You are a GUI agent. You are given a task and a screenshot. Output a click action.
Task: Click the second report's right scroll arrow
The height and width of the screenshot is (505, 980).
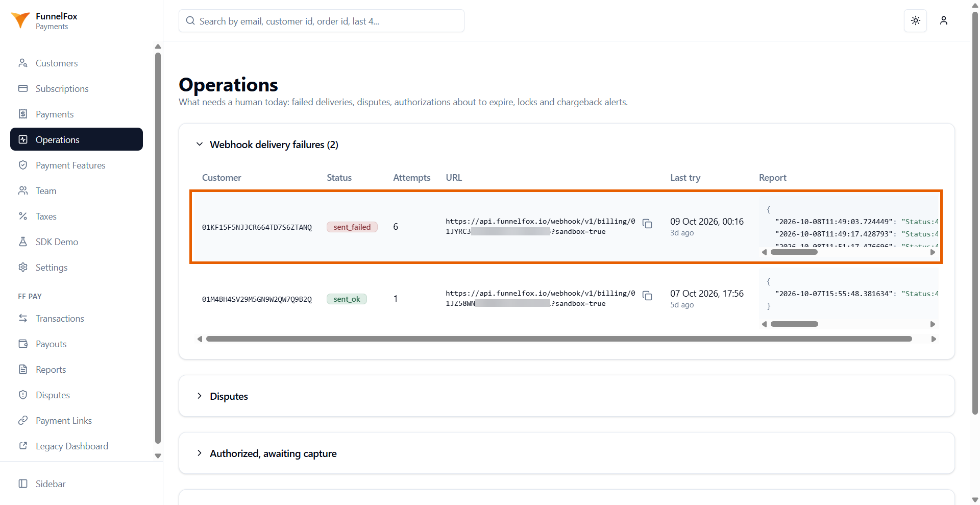933,324
